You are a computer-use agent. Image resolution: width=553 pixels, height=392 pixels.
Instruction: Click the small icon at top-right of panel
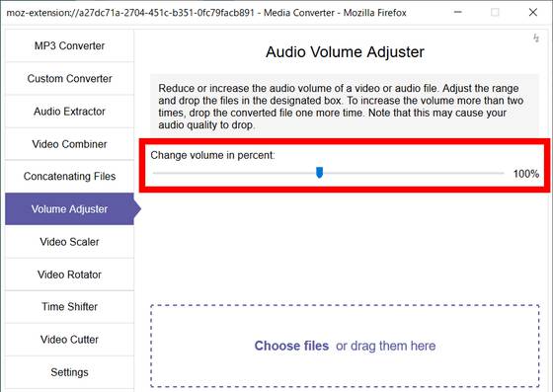point(536,38)
